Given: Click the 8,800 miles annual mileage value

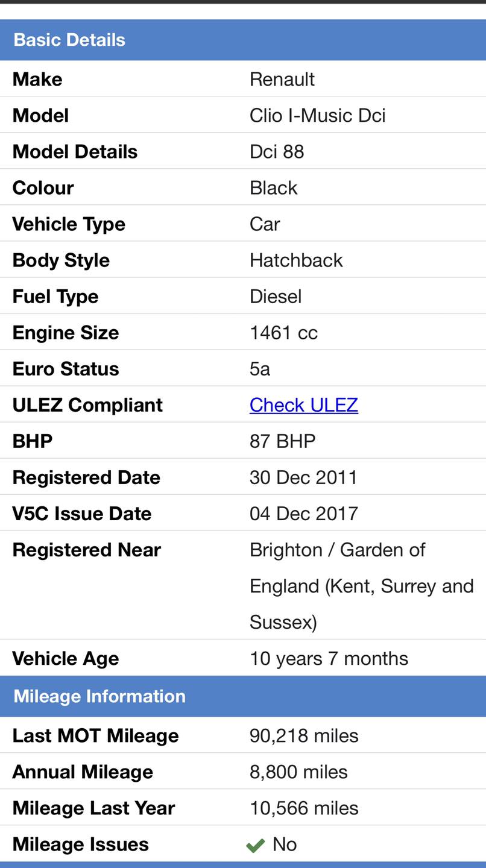Looking at the screenshot, I should tap(298, 772).
